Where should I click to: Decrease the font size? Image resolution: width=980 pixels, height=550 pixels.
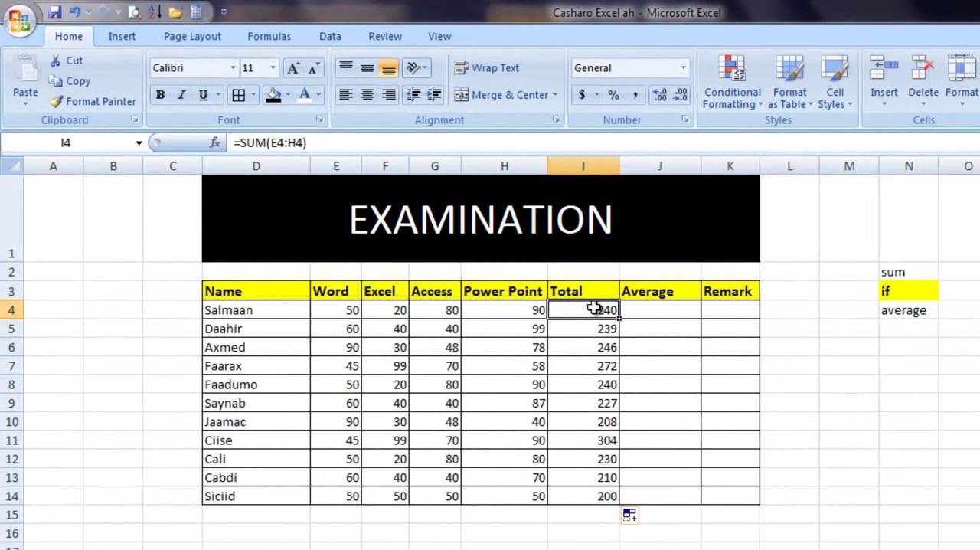click(x=313, y=68)
